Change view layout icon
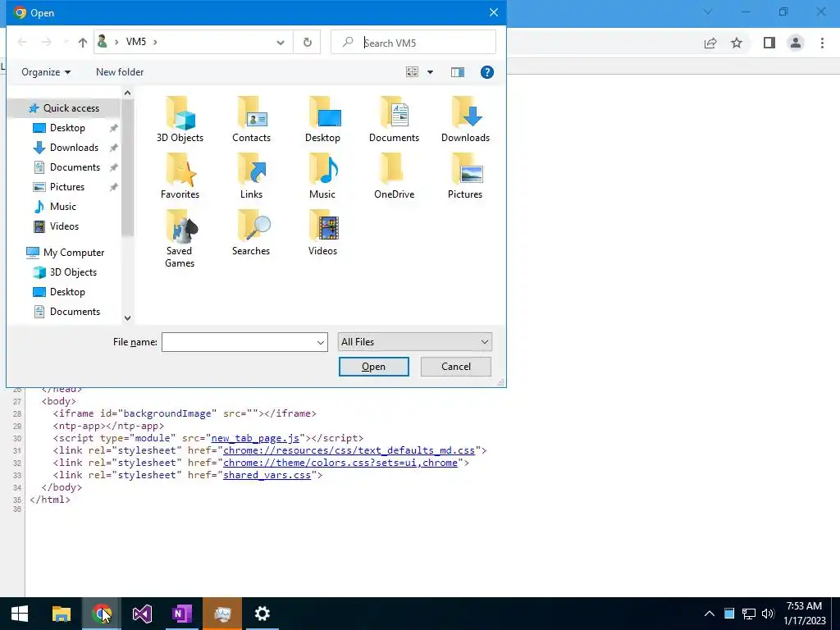The width and height of the screenshot is (840, 630). (412, 72)
